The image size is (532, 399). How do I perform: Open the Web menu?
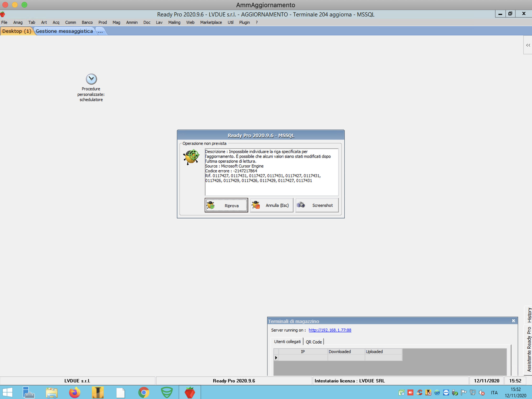(190, 22)
